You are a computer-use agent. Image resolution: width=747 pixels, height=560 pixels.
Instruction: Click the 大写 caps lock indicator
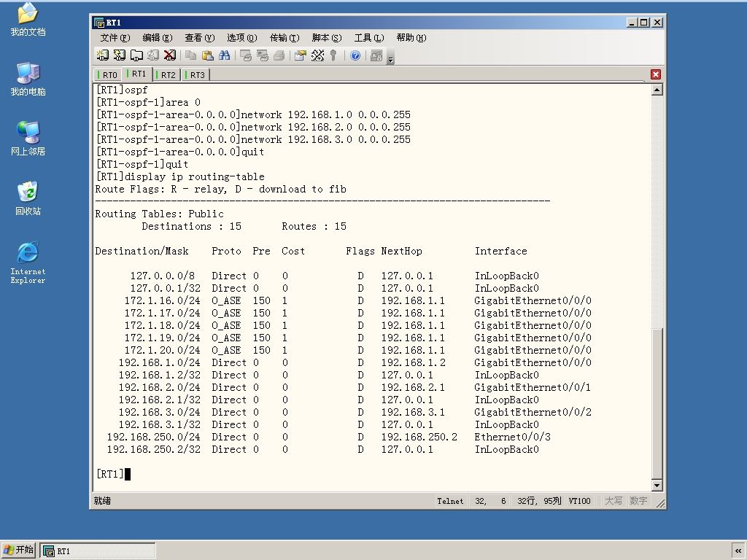click(x=613, y=501)
